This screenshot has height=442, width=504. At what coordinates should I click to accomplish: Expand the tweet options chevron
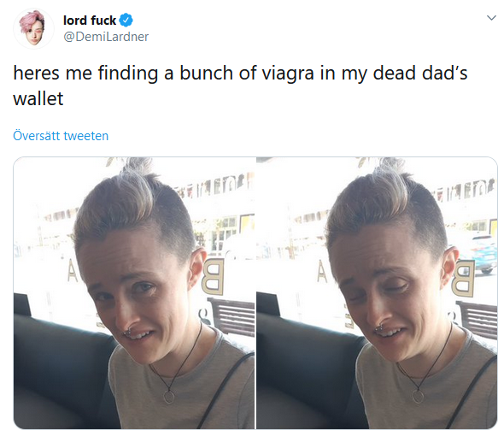[491, 18]
